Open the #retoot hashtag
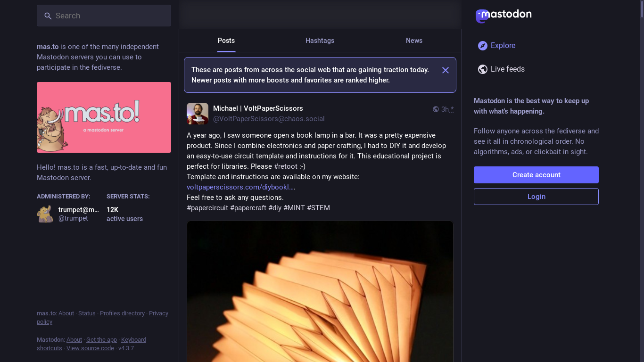Viewport: 644px width, 362px height. 286,166
